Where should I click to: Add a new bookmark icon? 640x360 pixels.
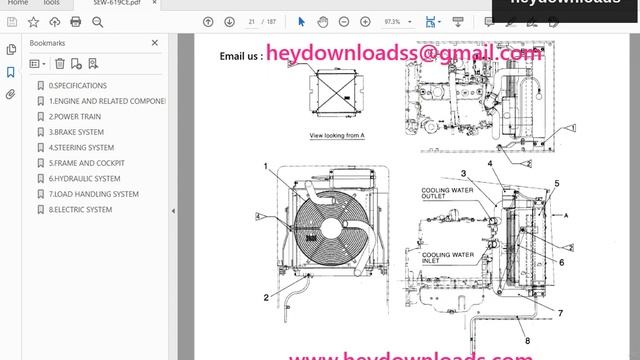click(x=76, y=64)
